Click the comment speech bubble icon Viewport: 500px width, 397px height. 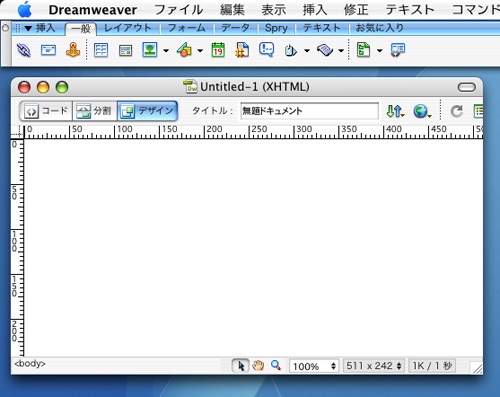click(x=267, y=50)
